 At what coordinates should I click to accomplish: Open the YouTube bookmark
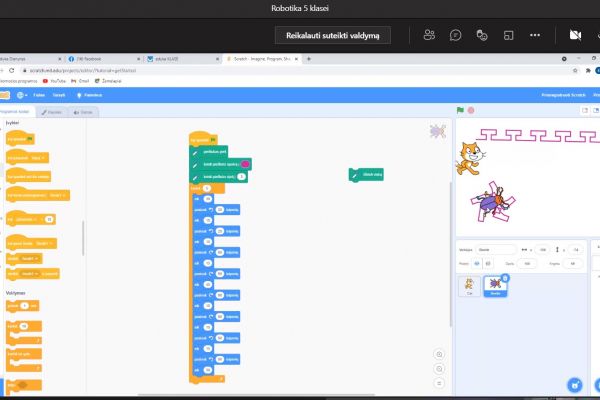pos(54,81)
